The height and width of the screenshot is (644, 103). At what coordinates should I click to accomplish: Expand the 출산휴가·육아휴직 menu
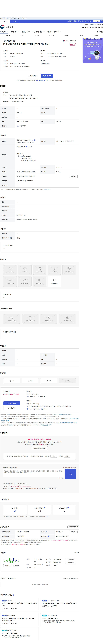coord(54,32)
